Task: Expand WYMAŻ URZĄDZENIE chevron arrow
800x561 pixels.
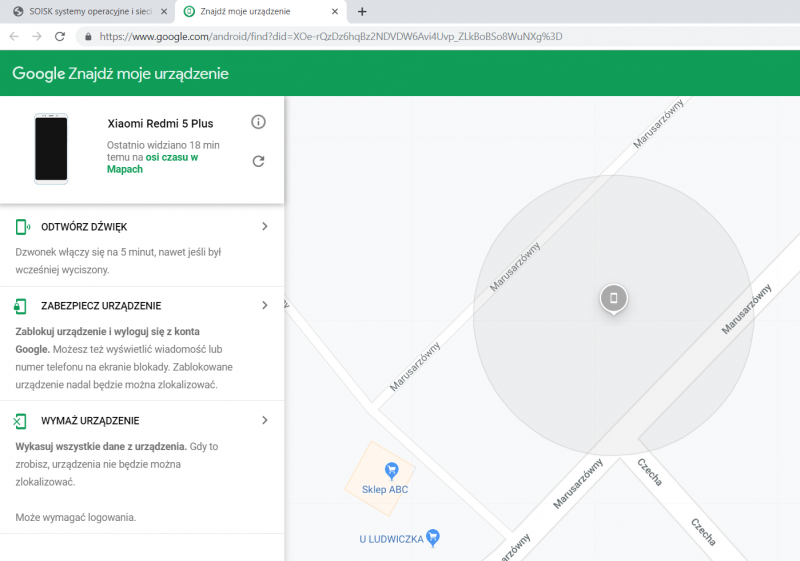Action: [x=264, y=420]
